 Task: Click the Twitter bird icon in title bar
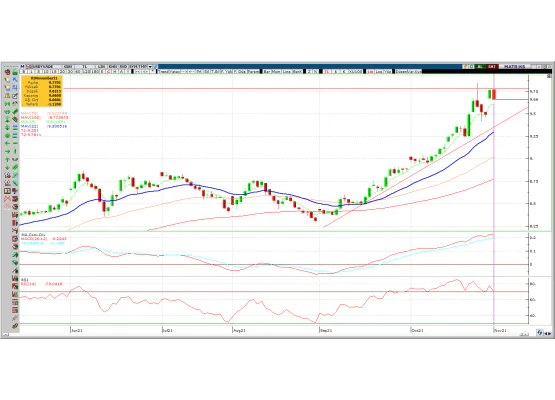pyautogui.click(x=155, y=67)
